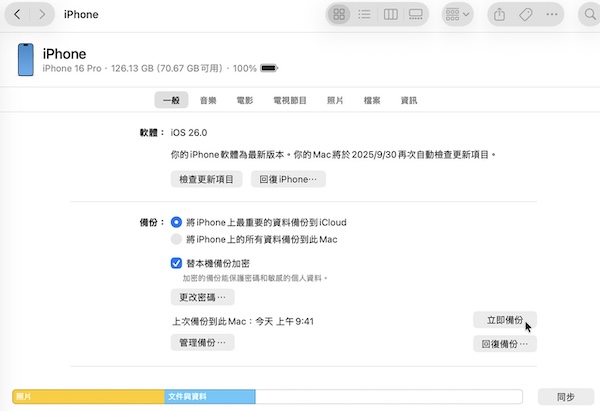
Task: Choose backup to iCloud radio option
Action: point(176,222)
